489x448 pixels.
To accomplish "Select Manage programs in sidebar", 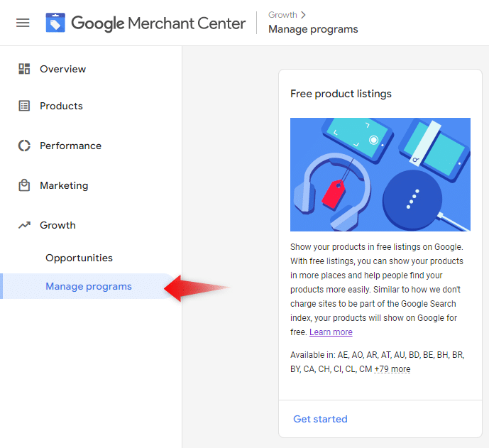I will (89, 286).
